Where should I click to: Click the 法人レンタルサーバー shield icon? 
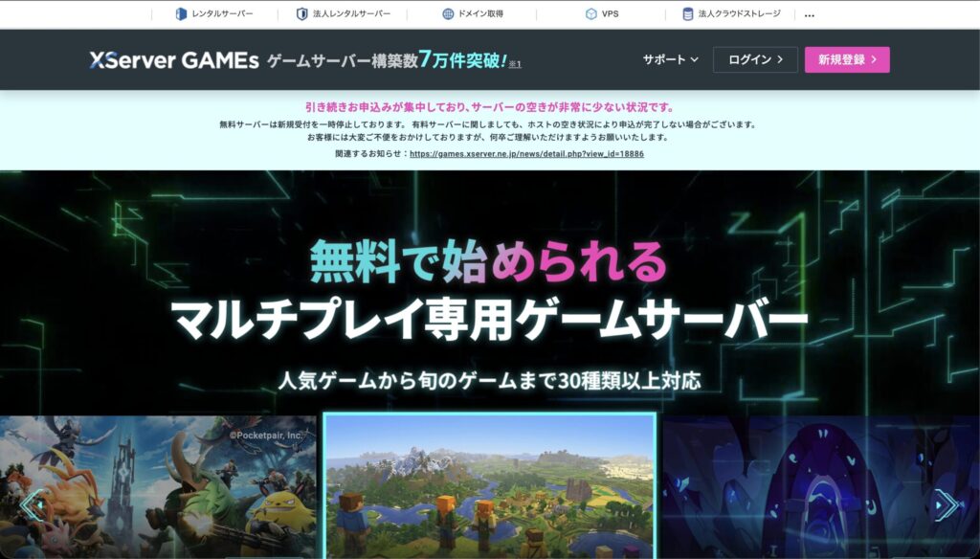click(x=301, y=13)
